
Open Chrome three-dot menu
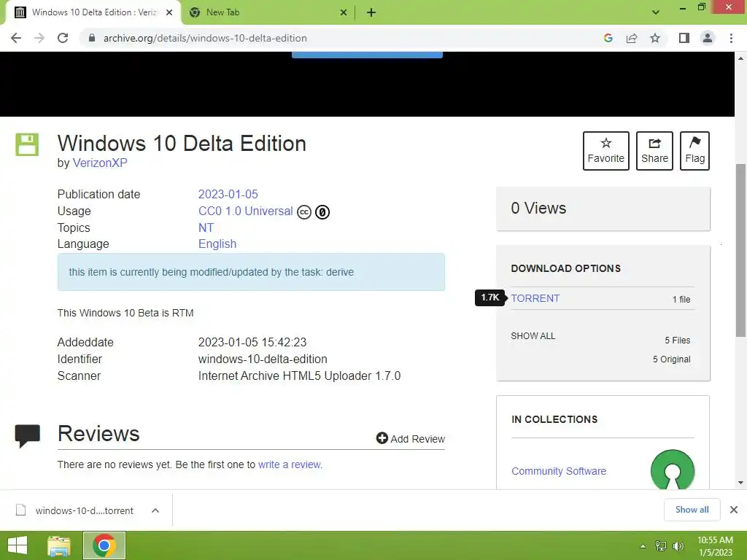[x=731, y=38]
